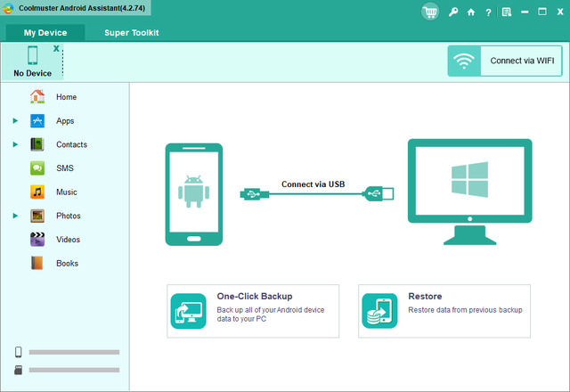Viewport: 570px width, 392px height.
Task: Open the shopping cart purchase icon
Action: [x=431, y=12]
